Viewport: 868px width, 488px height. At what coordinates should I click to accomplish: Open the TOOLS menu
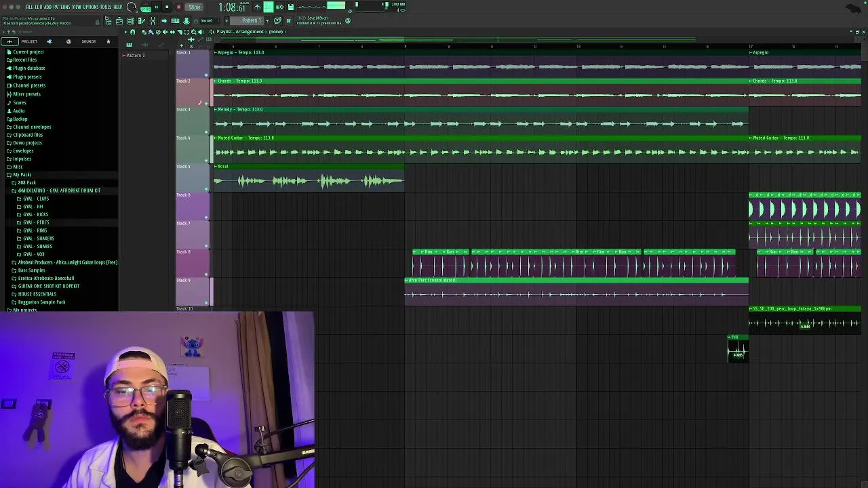pyautogui.click(x=106, y=7)
